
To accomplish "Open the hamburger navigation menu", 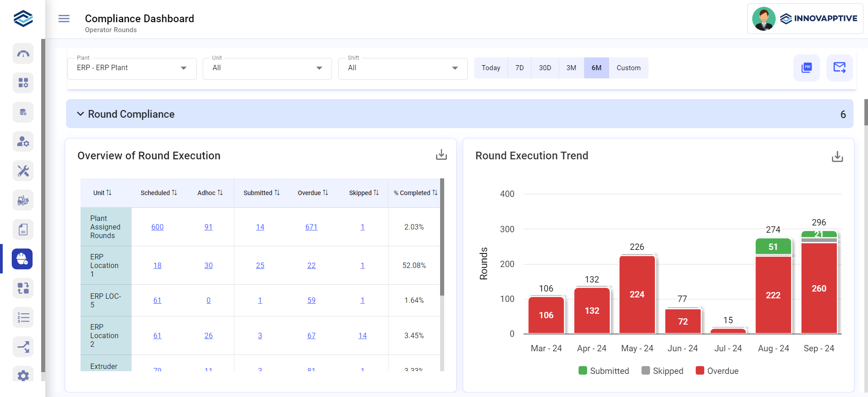I will (x=64, y=19).
